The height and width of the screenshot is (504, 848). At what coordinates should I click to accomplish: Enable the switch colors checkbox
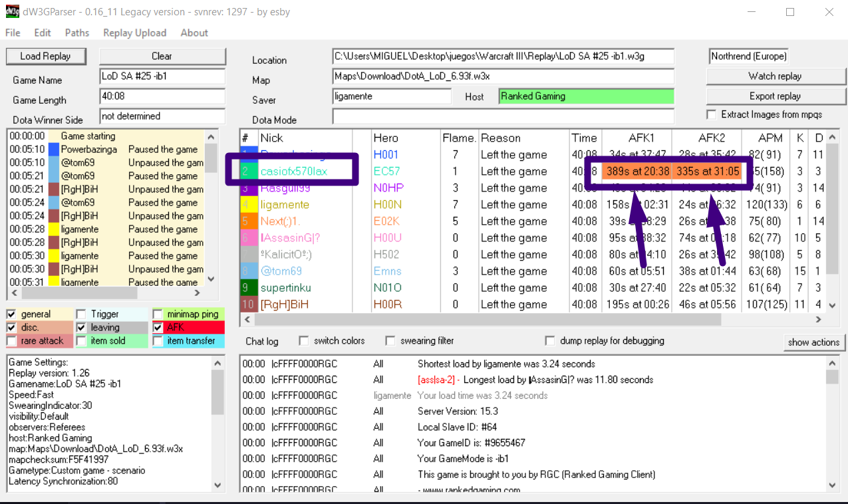pos(304,341)
